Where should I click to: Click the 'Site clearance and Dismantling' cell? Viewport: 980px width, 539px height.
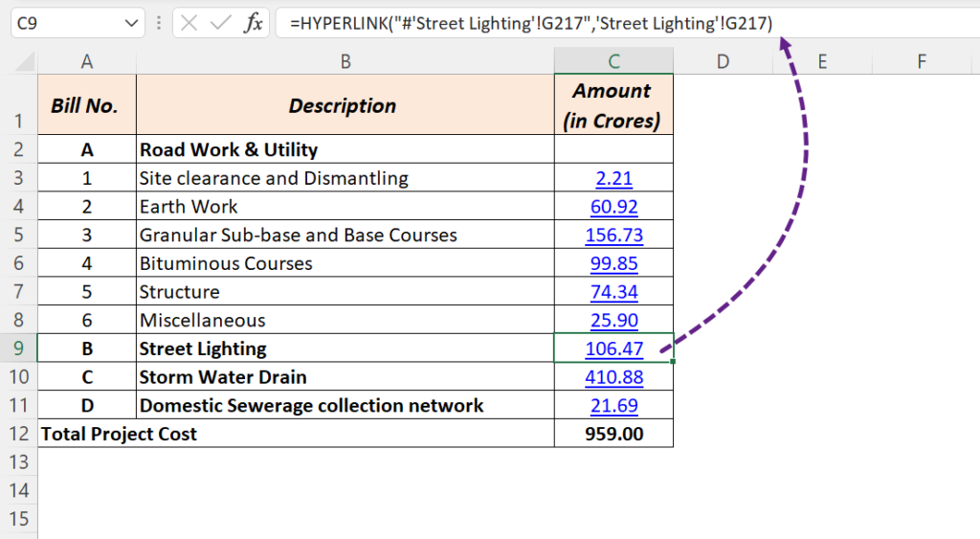tap(345, 178)
